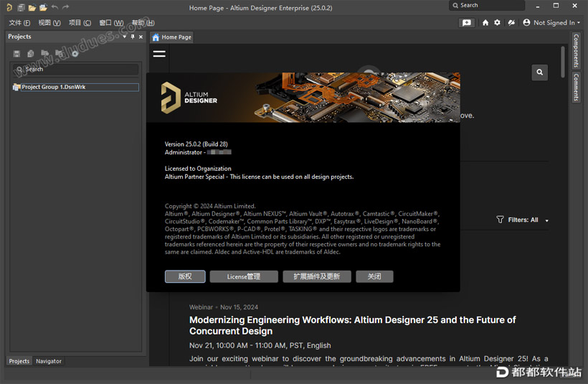The image size is (588, 384).
Task: Click the Altium Designer banner image in About dialog
Action: tap(303, 97)
